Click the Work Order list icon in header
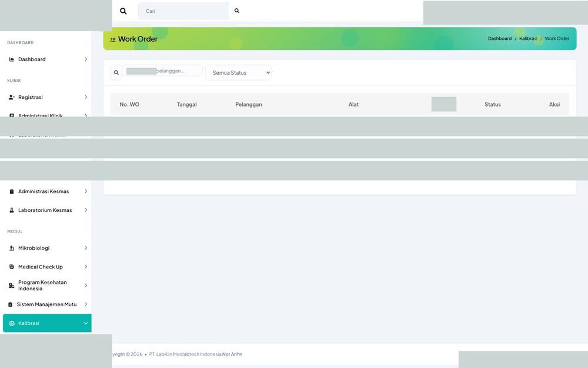This screenshot has width=588, height=368. click(113, 39)
